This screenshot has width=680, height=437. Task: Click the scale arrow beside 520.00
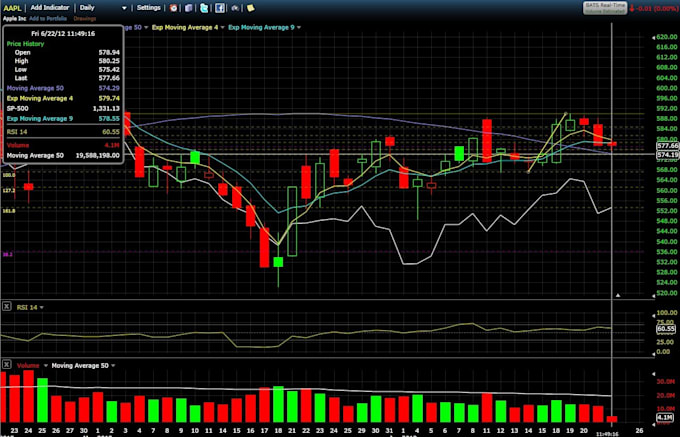pos(654,294)
